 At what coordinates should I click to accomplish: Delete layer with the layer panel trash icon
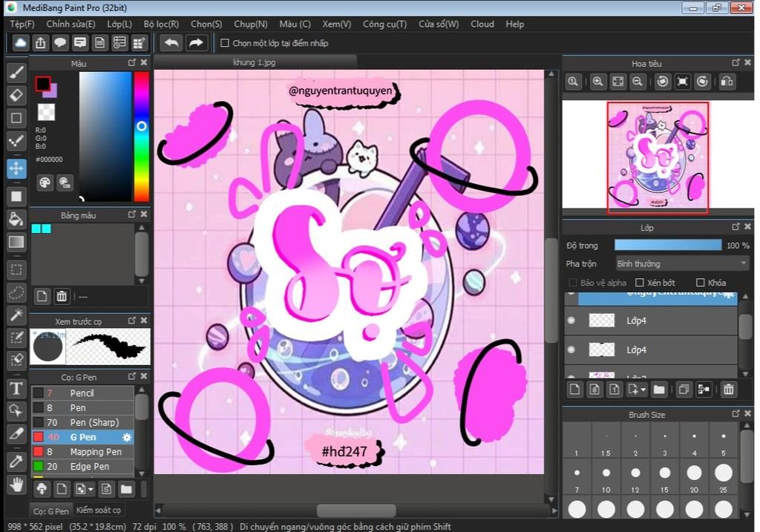(x=729, y=389)
